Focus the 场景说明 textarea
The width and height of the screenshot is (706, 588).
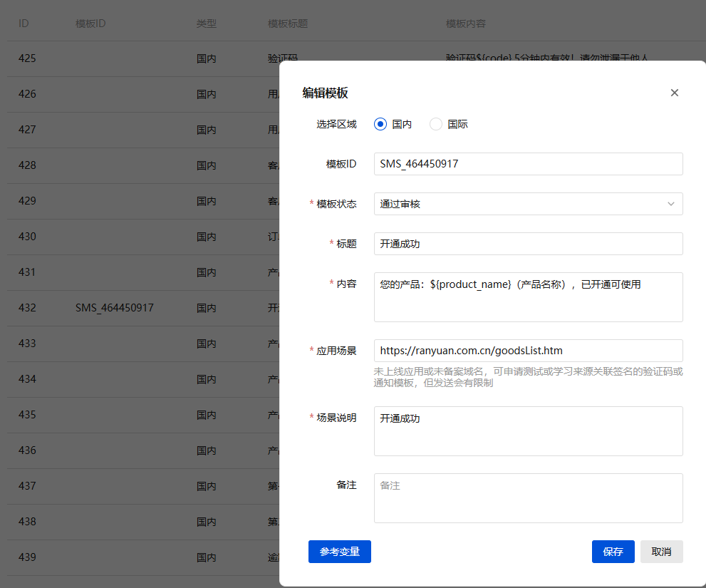[x=528, y=431]
